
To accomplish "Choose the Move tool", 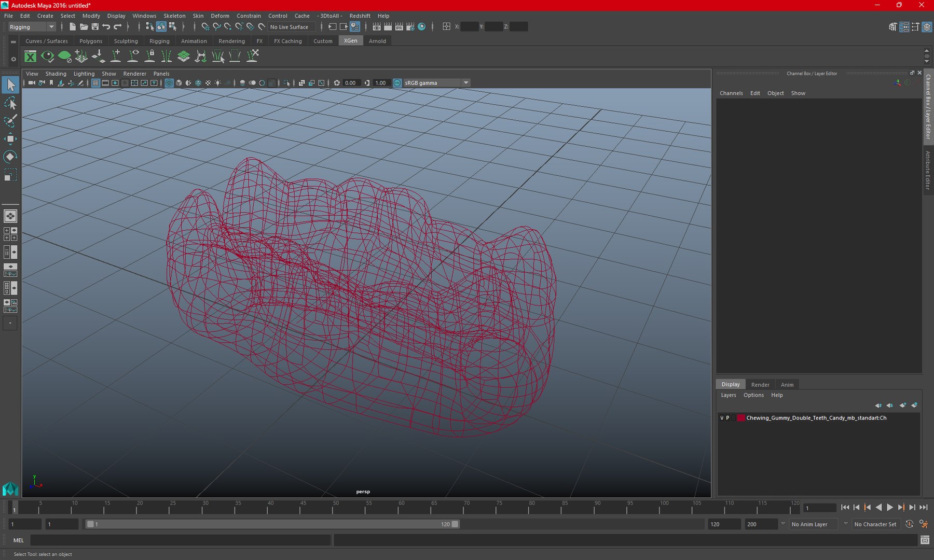I will (x=10, y=138).
